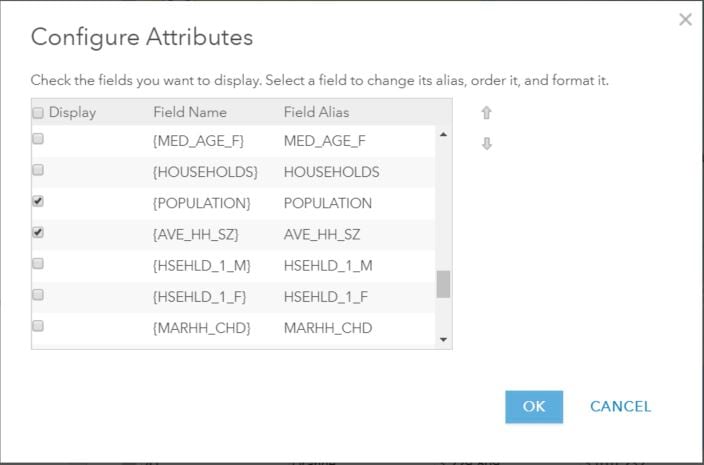Uncheck the POPULATION field checkbox
The image size is (704, 465).
(x=38, y=202)
